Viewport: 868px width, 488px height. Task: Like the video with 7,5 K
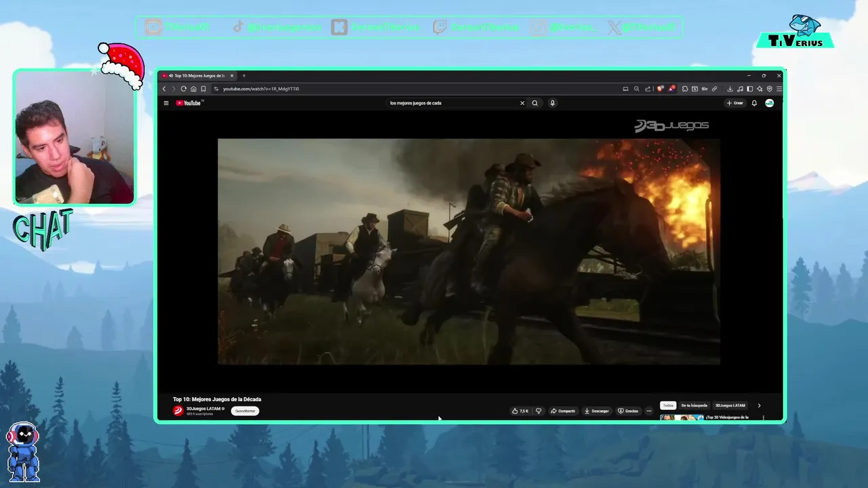(521, 411)
